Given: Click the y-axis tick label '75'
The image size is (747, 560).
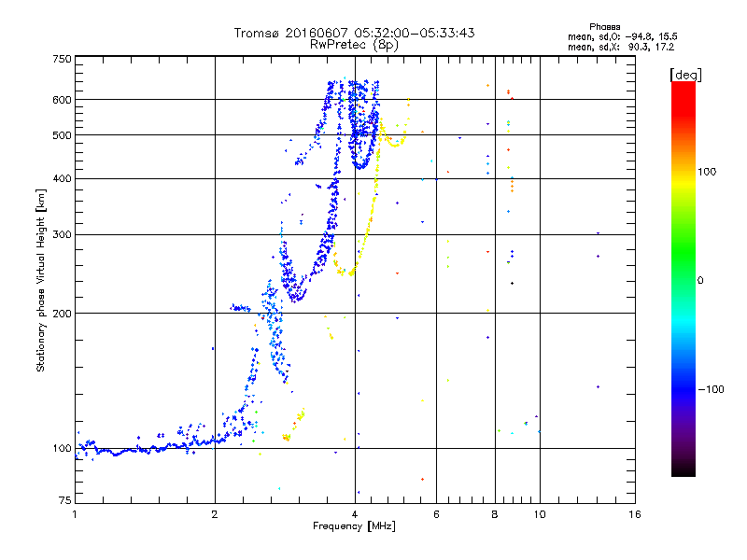Looking at the screenshot, I should (x=65, y=500).
